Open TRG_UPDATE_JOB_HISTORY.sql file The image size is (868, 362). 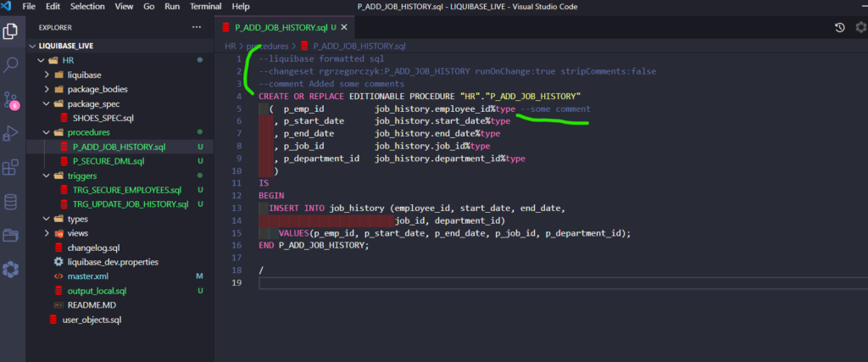(120, 204)
